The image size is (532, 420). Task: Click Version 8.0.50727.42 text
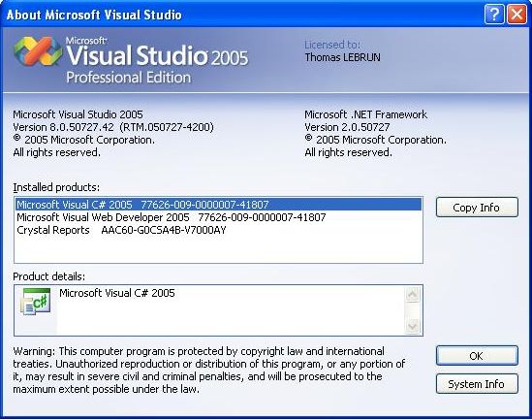coord(113,127)
